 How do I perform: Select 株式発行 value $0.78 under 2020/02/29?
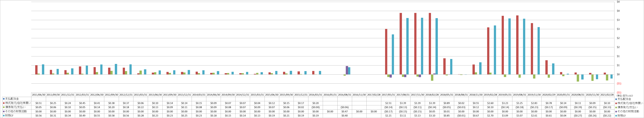pos(549,103)
